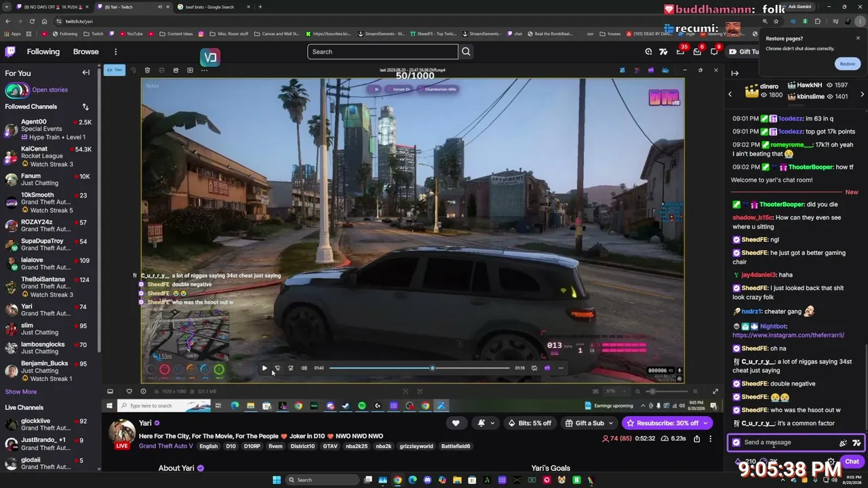This screenshot has height=488, width=868.
Task: Delete the clip using trash icon
Action: 147,70
